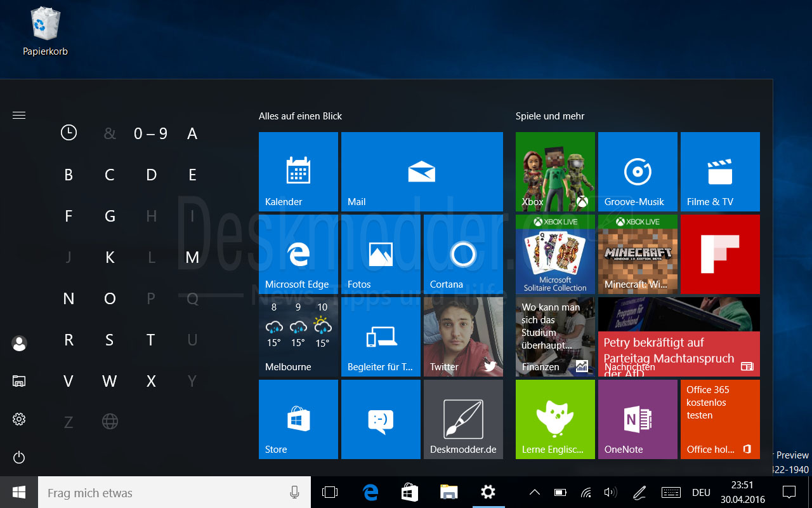
Task: Jump to letter W apps
Action: [110, 381]
